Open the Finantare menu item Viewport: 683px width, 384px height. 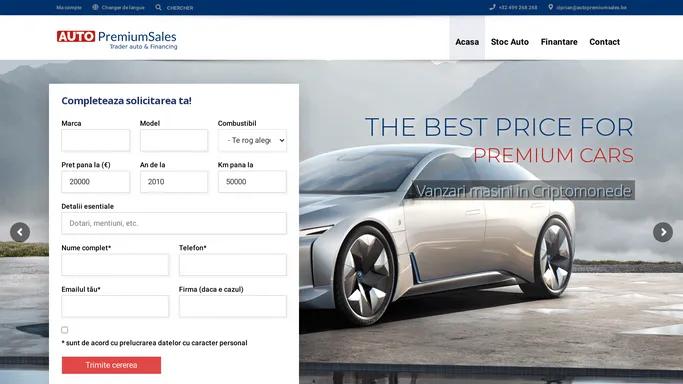point(559,42)
